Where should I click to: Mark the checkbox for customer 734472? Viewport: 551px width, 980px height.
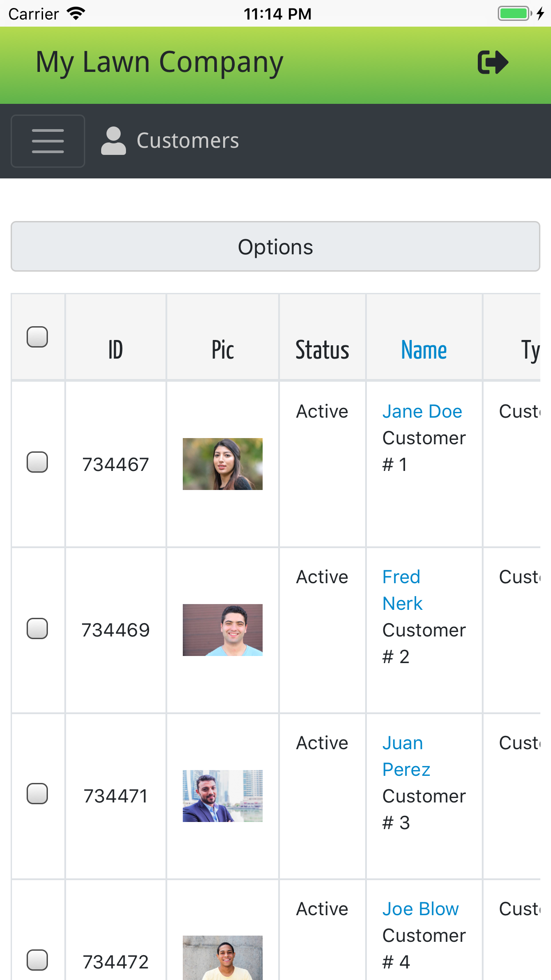[37, 960]
